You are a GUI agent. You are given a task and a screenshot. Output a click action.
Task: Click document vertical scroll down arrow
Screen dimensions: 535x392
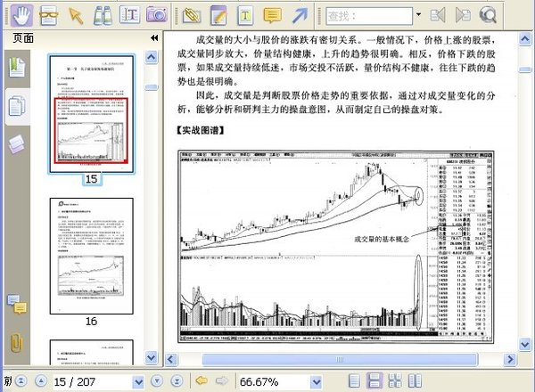click(525, 344)
